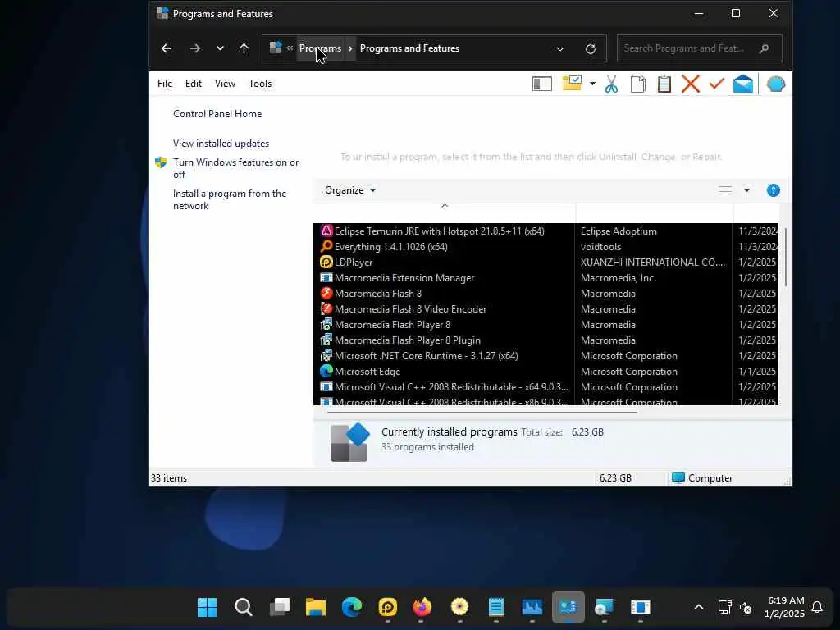Open view options dropdown arrow

(x=746, y=190)
